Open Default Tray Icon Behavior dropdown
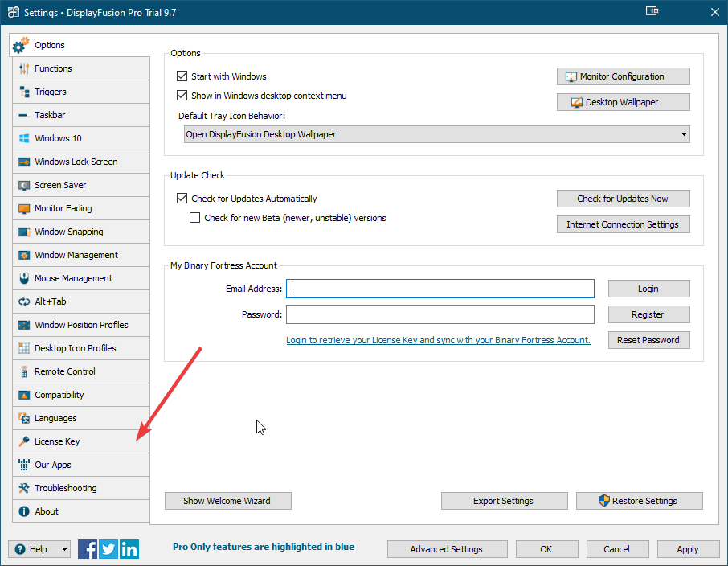This screenshot has width=728, height=566. (437, 134)
